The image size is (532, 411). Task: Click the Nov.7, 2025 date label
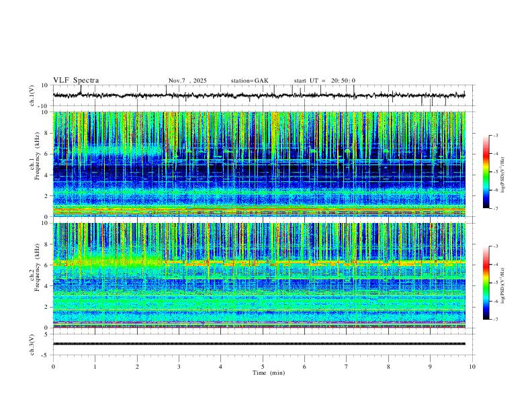(x=187, y=81)
